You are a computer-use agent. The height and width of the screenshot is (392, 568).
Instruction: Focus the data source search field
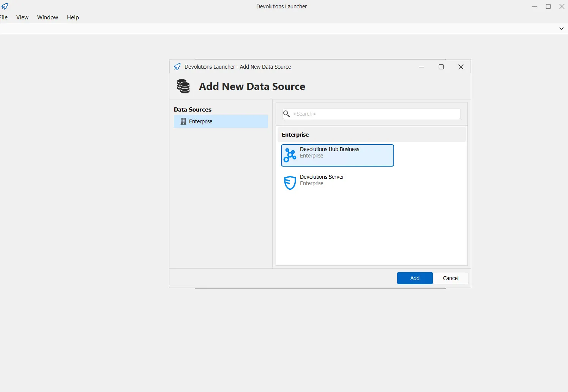click(371, 114)
